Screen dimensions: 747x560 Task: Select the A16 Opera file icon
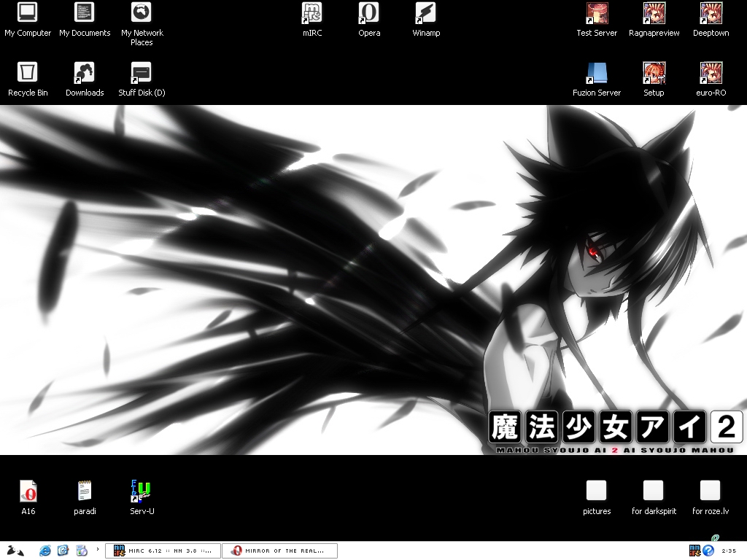coord(28,491)
